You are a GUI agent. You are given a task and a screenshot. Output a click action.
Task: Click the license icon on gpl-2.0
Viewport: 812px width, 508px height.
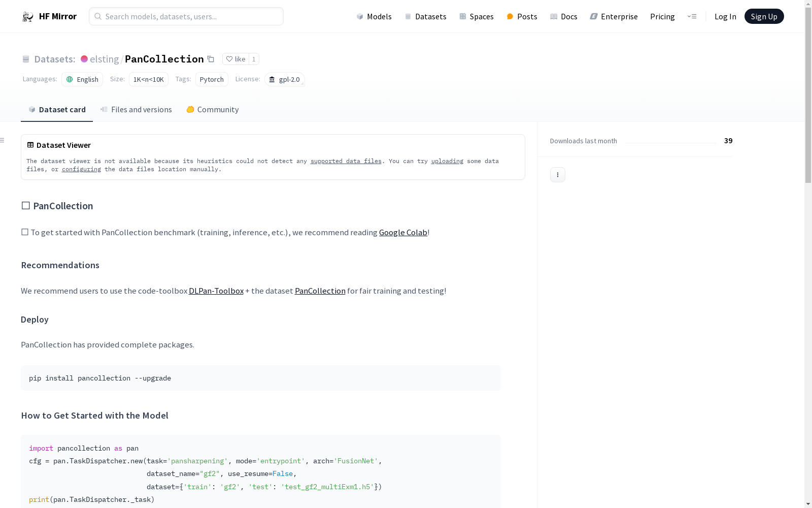(272, 79)
